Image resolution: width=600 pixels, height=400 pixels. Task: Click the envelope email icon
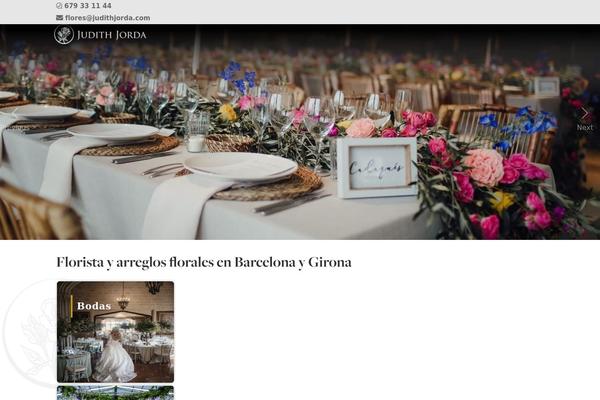[x=59, y=18]
